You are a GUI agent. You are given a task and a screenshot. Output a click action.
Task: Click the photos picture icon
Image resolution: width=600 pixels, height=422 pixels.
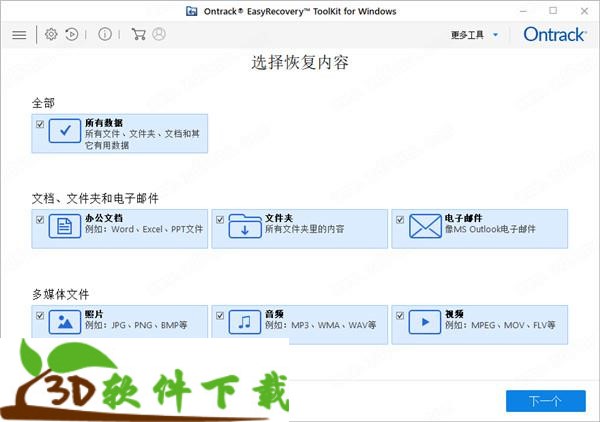click(65, 322)
